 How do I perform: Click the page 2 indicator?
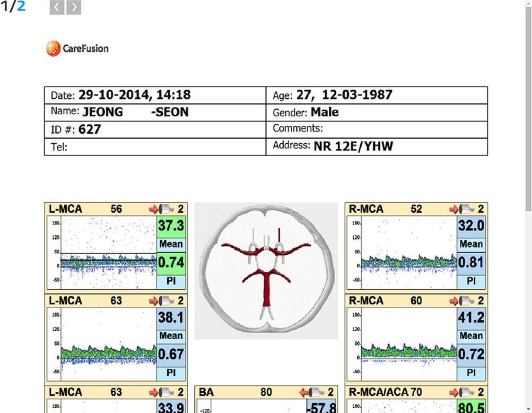point(21,6)
